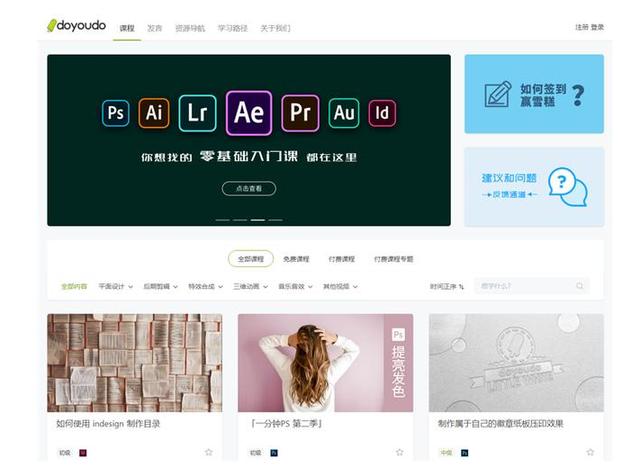Click the pencil-and-note icon on the blue card
640x468 pixels.
coord(498,94)
